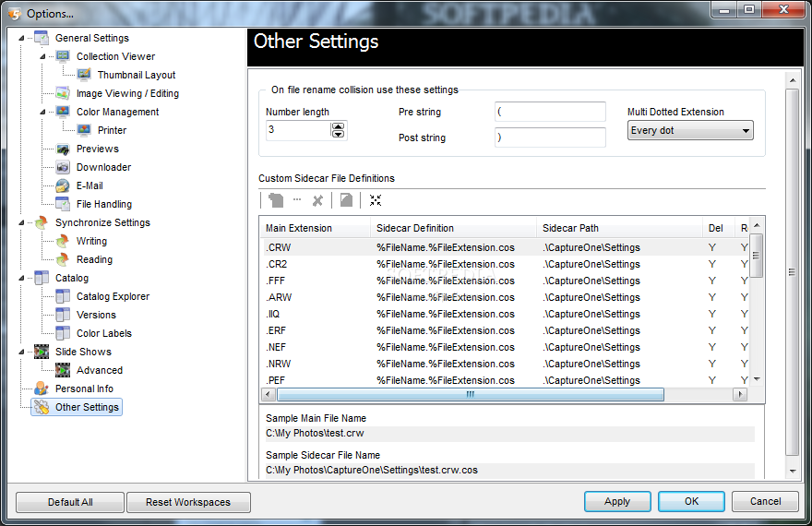This screenshot has height=526, width=812.
Task: Click the Sidecar Definition column header
Action: pos(453,228)
